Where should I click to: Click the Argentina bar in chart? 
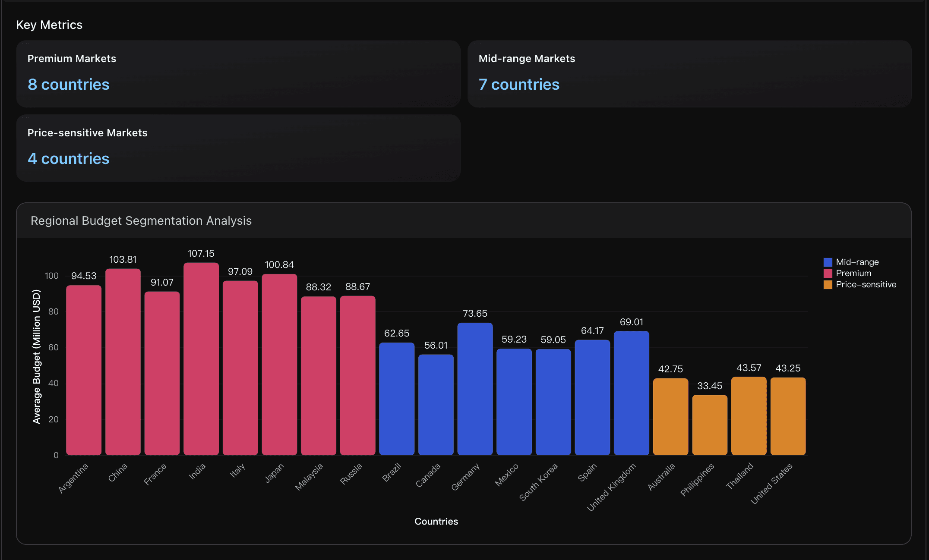click(x=84, y=370)
